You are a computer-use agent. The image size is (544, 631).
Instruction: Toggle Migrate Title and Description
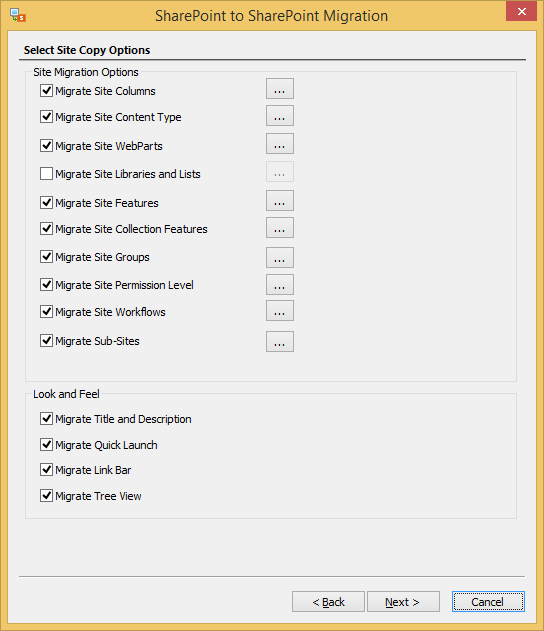click(x=46, y=419)
